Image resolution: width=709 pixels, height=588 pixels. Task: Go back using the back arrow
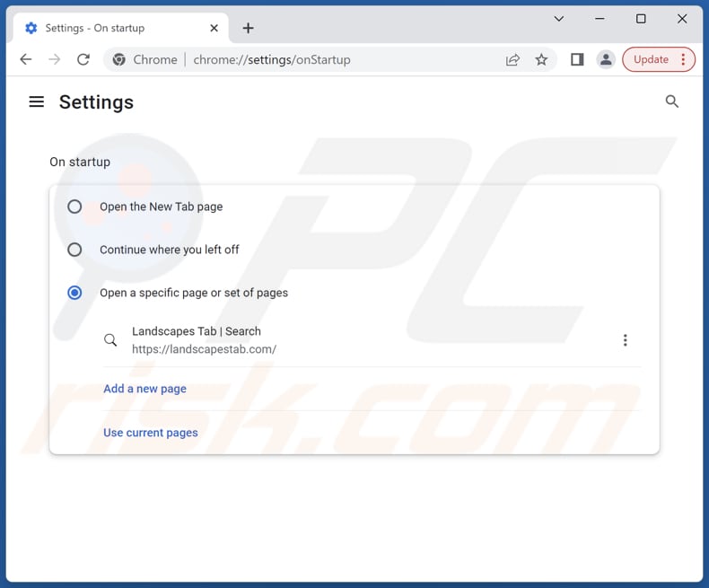click(26, 59)
